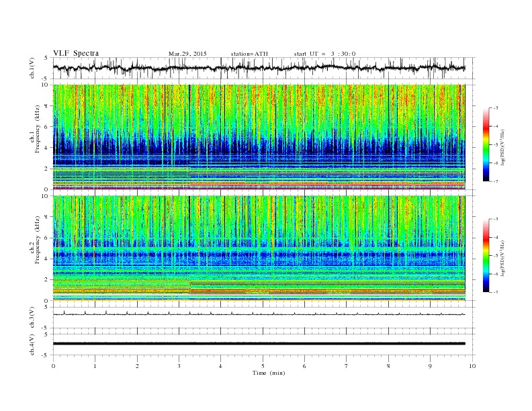Click the upper spectrogram color scale bar
Screen dimensions: 532x411
(486, 144)
